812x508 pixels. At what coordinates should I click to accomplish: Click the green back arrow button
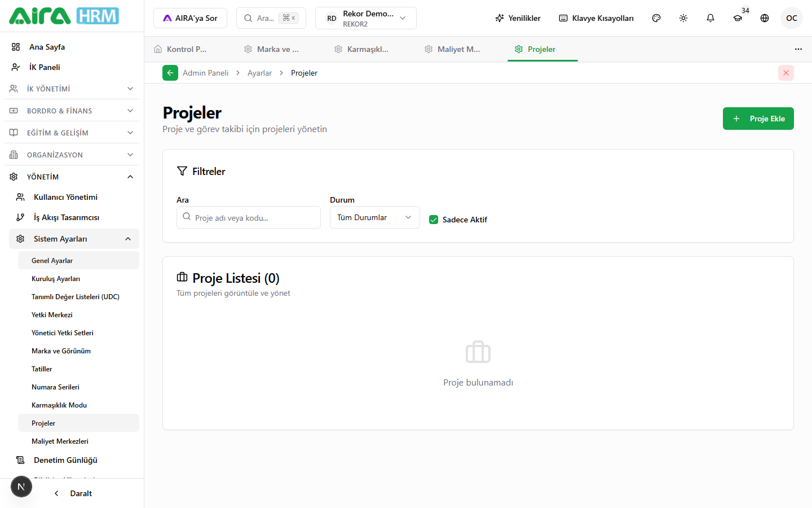click(x=170, y=73)
